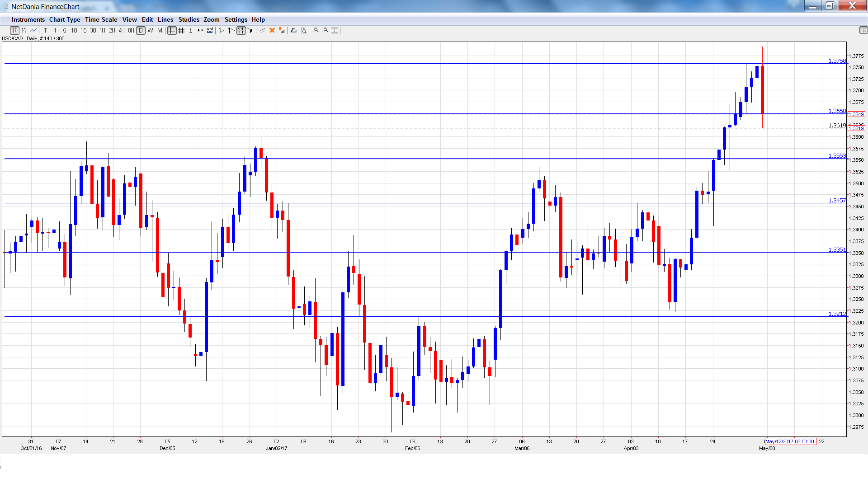Switch to line chart icon

[x=33, y=30]
